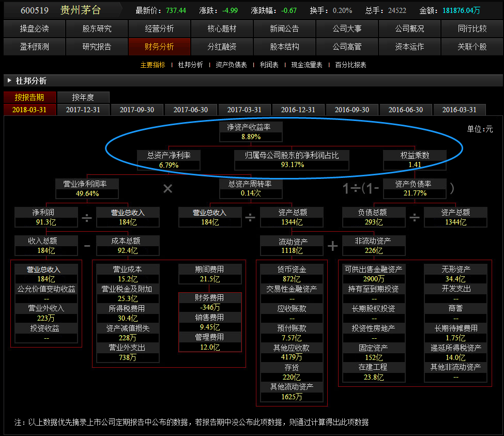
Task: Switch to 盈利预测 tab
Action: coord(35,47)
